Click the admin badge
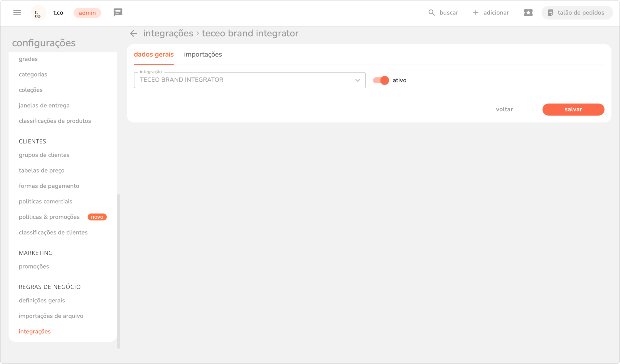 (87, 13)
